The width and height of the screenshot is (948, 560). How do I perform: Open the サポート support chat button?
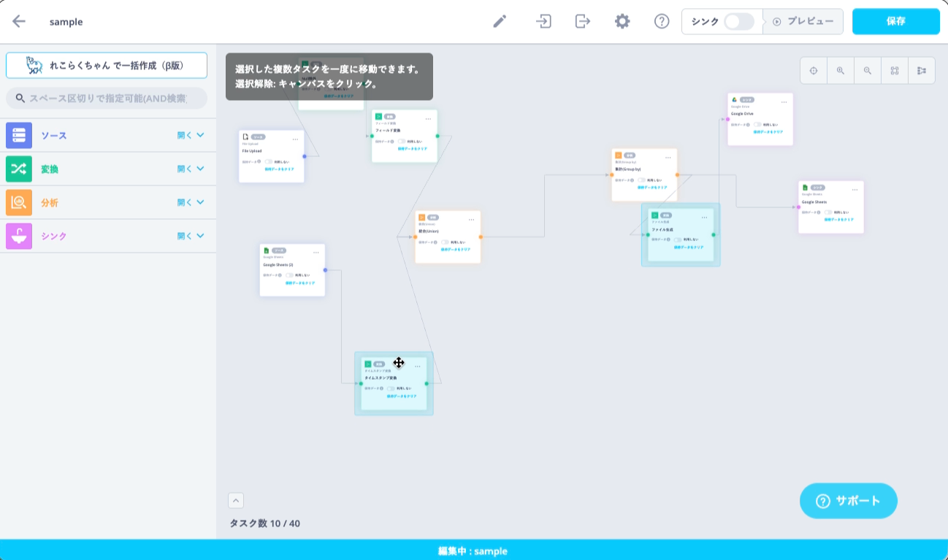click(849, 501)
